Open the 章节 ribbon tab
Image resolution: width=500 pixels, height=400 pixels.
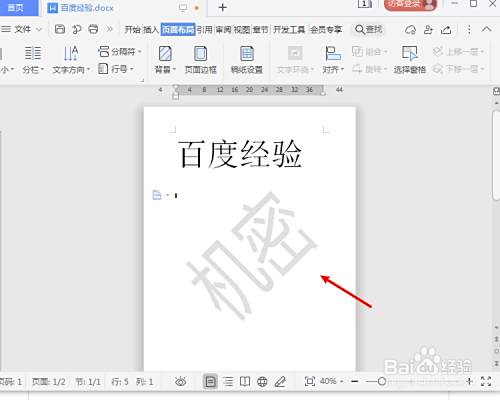pos(260,30)
